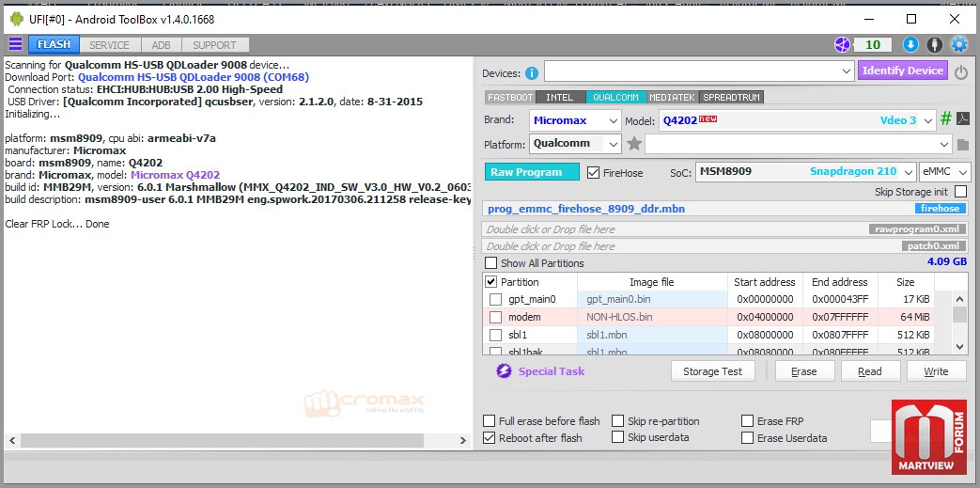Click the Image file column header
The width and height of the screenshot is (980, 488).
point(652,282)
